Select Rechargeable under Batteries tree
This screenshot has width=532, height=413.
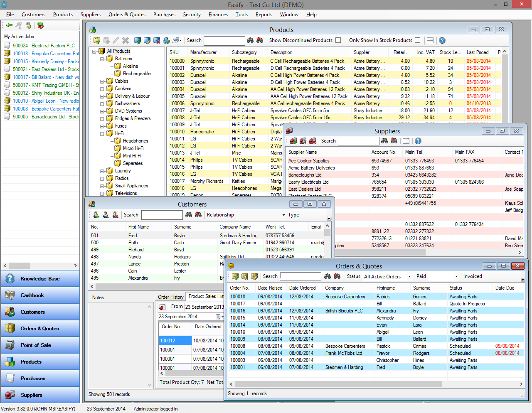[137, 74]
